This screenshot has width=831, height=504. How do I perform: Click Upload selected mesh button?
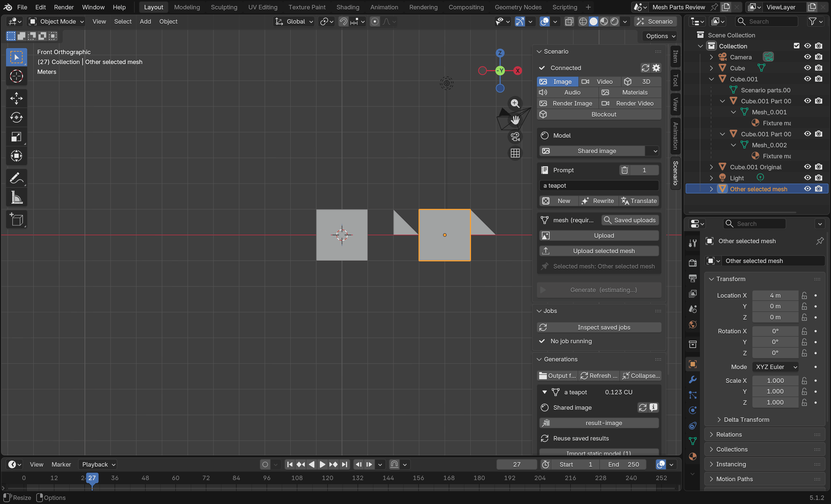tap(599, 251)
